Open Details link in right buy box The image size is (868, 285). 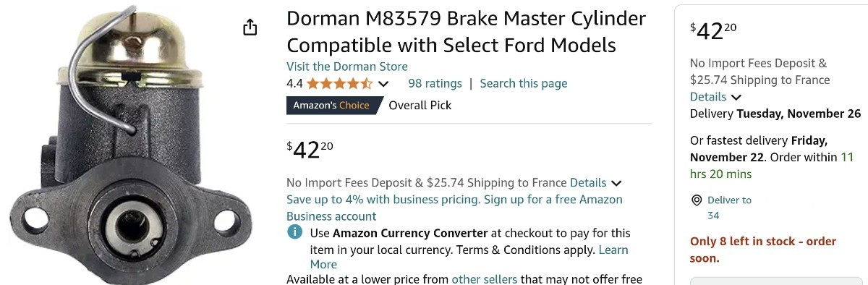coord(708,96)
